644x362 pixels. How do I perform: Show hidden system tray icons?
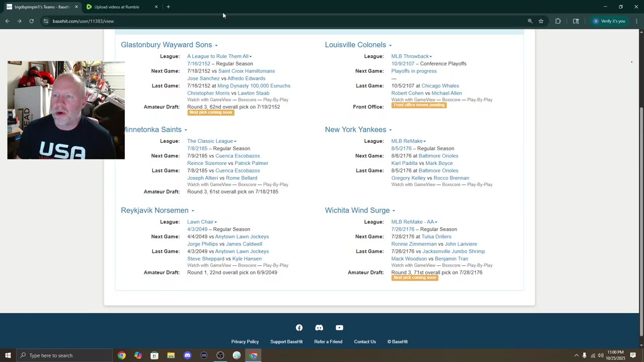(x=576, y=355)
